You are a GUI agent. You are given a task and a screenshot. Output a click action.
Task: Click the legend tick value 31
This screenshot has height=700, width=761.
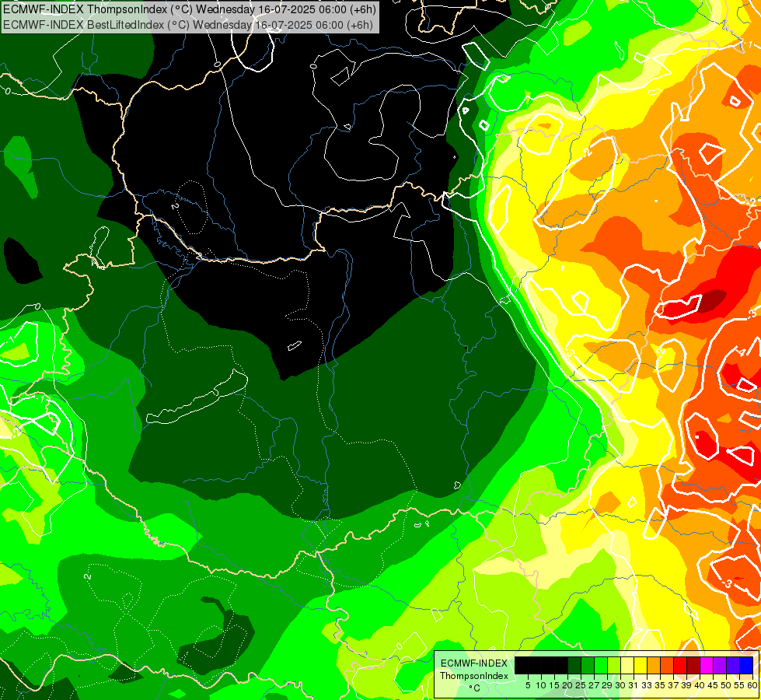click(x=634, y=685)
